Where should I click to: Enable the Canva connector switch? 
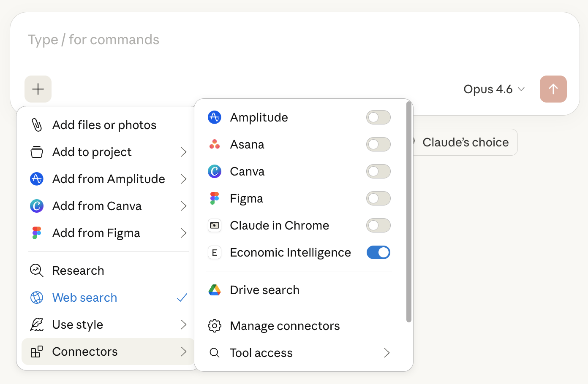[x=378, y=171]
